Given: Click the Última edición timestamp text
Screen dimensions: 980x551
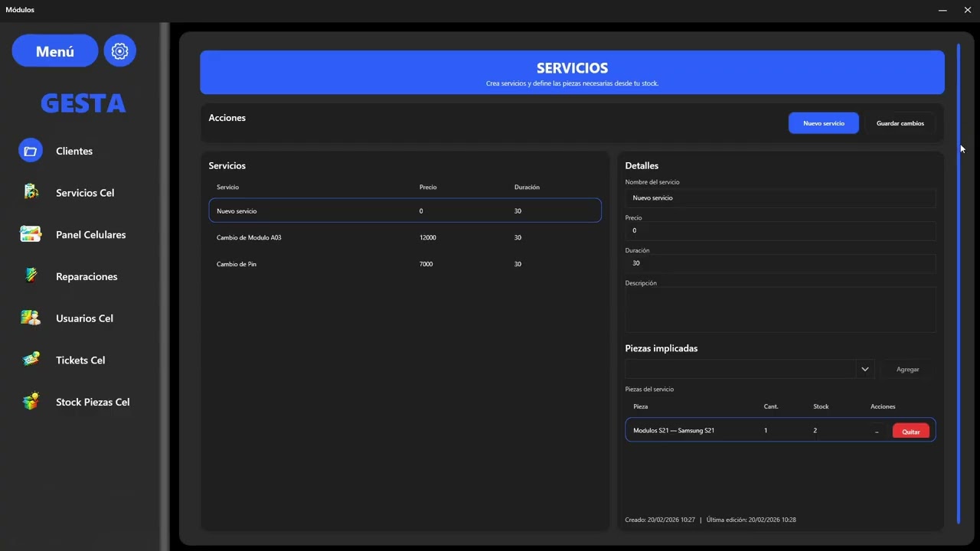Looking at the screenshot, I should pyautogui.click(x=751, y=520).
